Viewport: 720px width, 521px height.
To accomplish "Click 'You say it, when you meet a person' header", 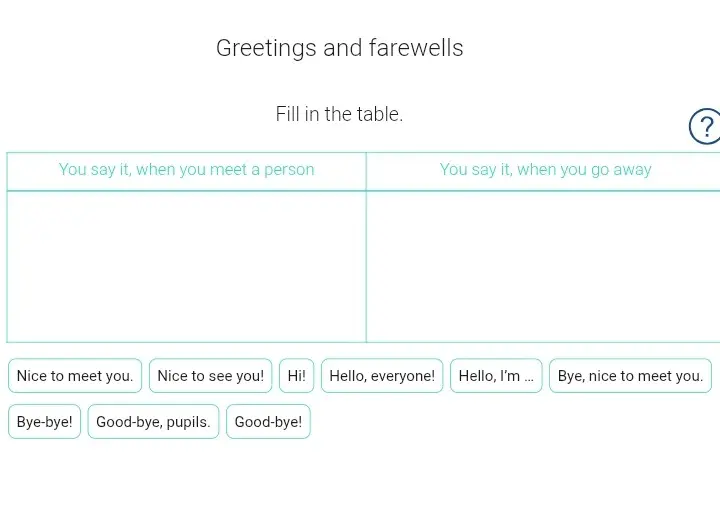I will click(x=186, y=169).
